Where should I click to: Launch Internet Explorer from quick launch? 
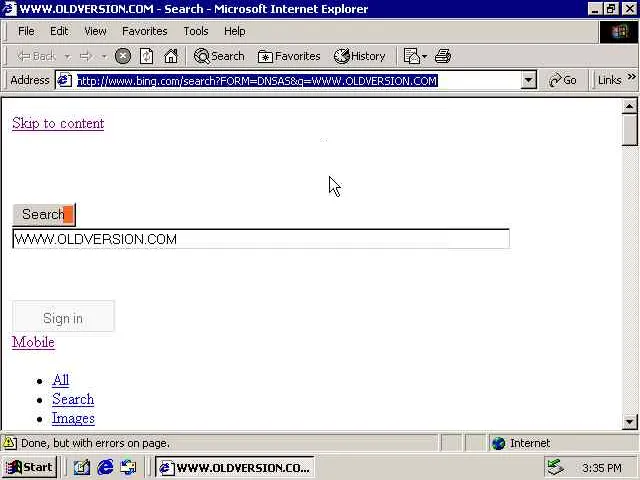[x=105, y=467]
